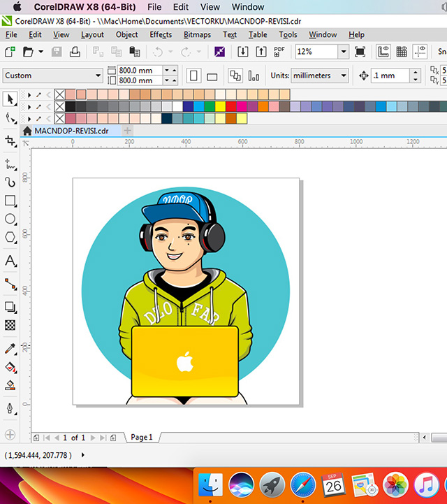The height and width of the screenshot is (504, 447).
Task: Switch to the MACNDOP-REVISI.cdr document tab
Action: pos(71,131)
